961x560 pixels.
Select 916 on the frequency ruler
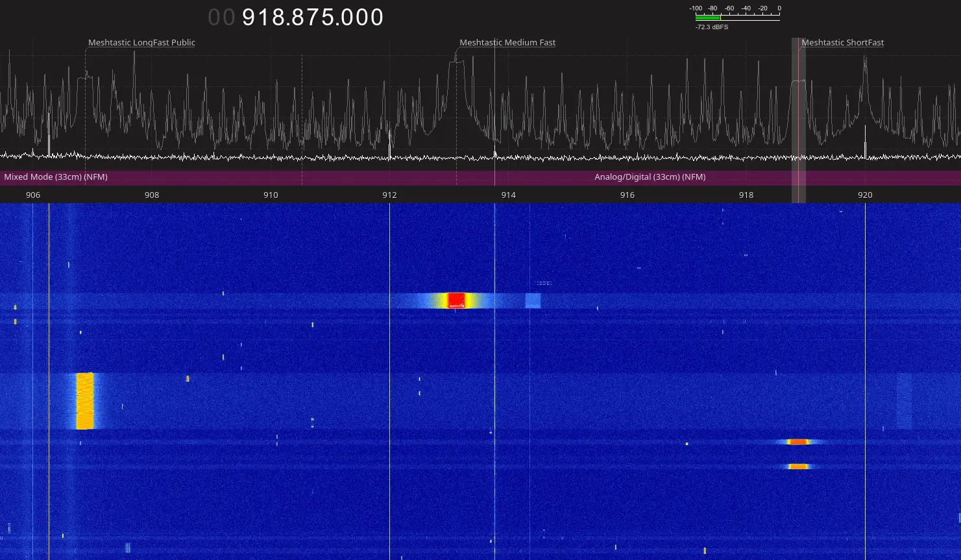(627, 195)
